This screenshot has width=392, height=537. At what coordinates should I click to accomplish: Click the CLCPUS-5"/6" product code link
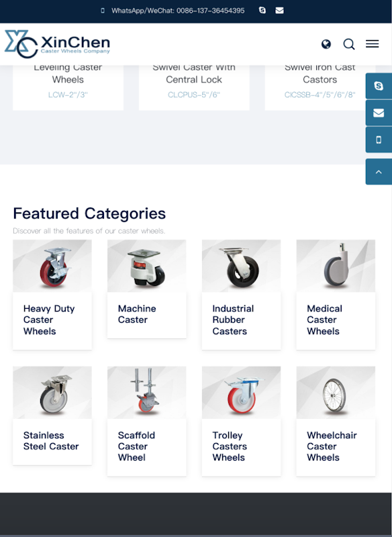[194, 95]
